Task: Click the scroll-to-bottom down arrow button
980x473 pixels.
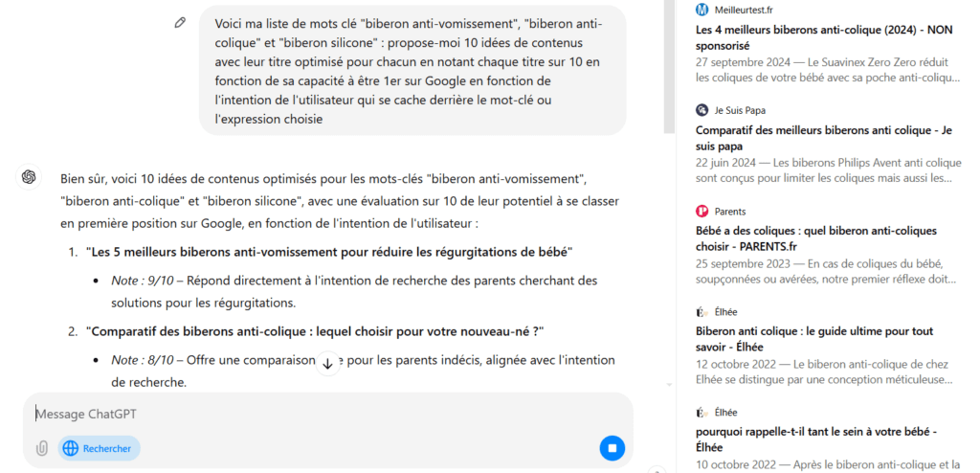Action: pos(327,364)
